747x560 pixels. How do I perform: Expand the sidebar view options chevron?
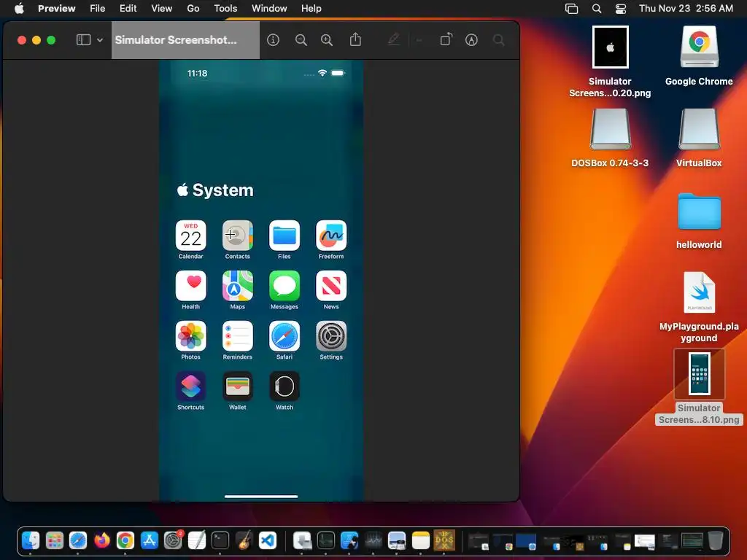tap(99, 41)
